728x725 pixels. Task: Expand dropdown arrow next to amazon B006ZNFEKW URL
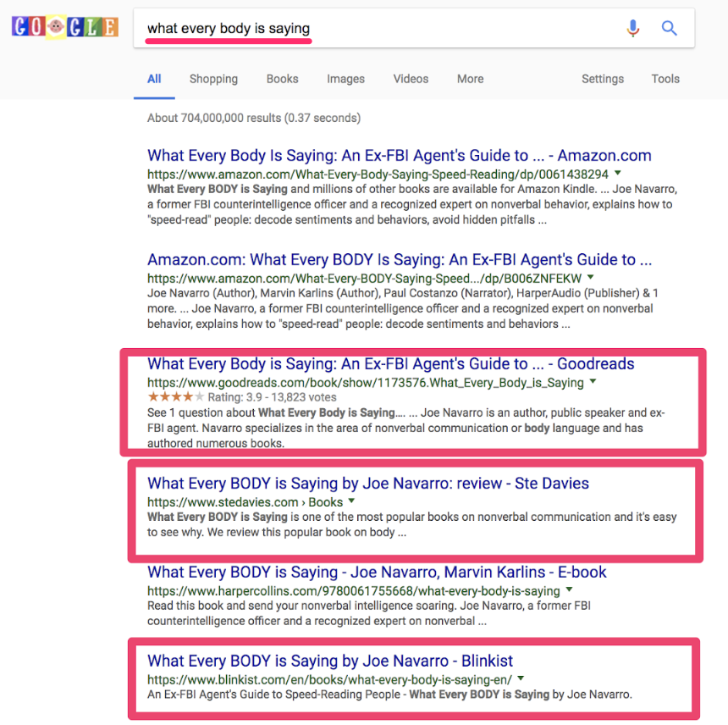coord(591,277)
